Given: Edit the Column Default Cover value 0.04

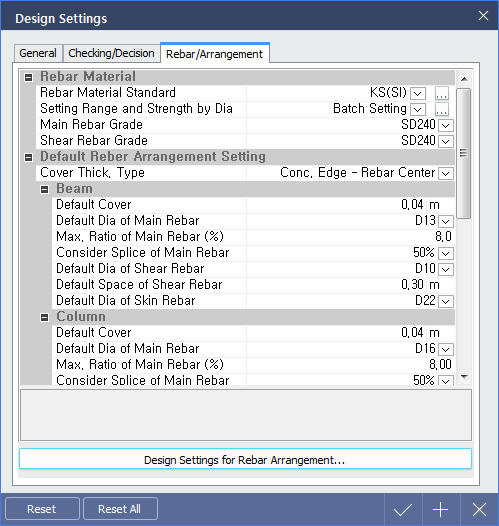Looking at the screenshot, I should pyautogui.click(x=412, y=332).
